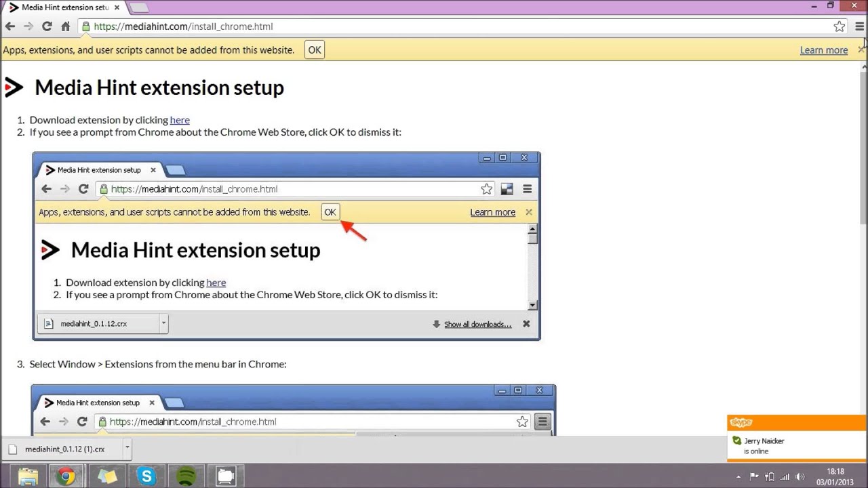Open the Jerry Naicker is online Skype notification
868x488 pixels.
pyautogui.click(x=797, y=438)
